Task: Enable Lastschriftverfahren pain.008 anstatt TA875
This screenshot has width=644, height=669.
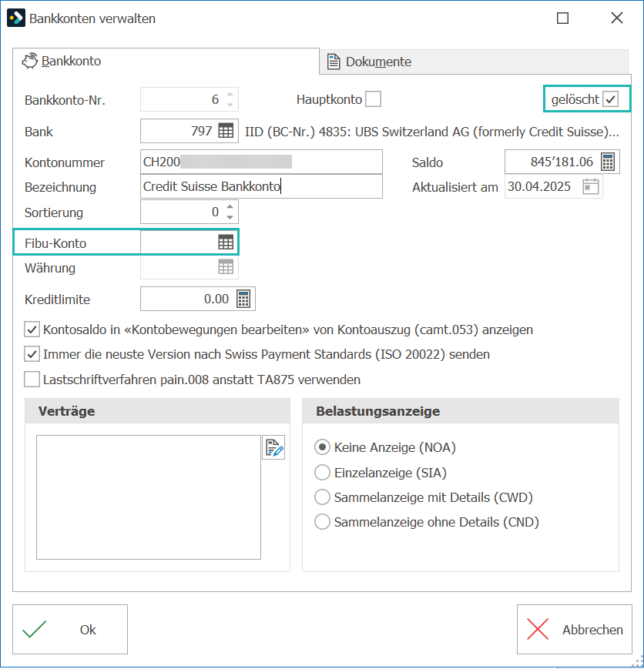Action: [32, 380]
